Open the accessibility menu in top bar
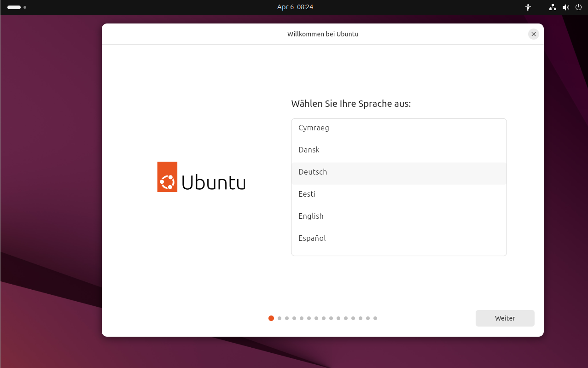 point(528,7)
